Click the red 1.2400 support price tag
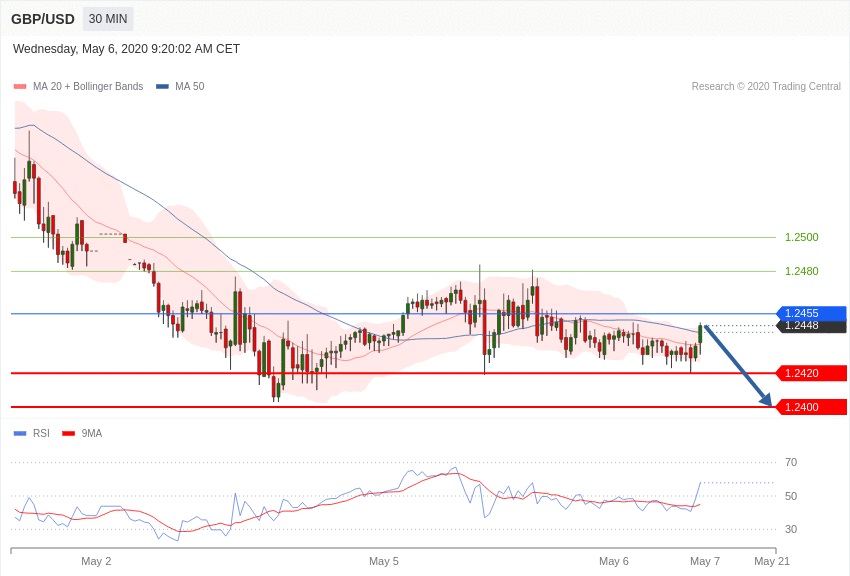 click(811, 407)
